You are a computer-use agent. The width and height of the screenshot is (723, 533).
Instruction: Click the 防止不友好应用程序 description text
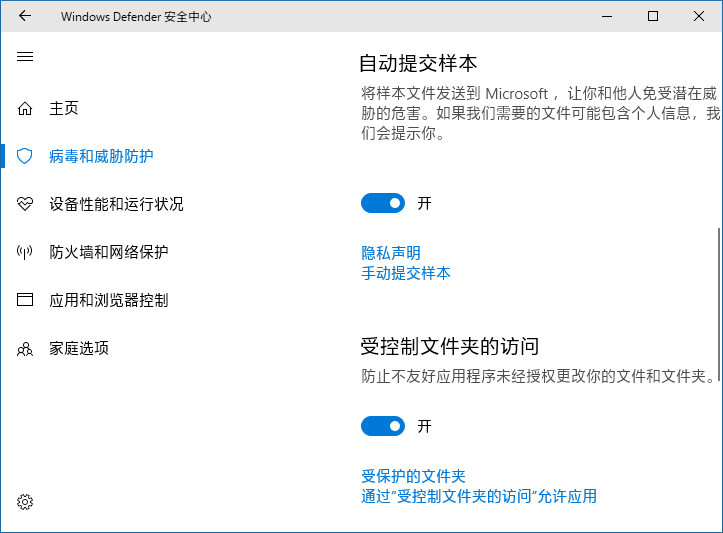(539, 376)
